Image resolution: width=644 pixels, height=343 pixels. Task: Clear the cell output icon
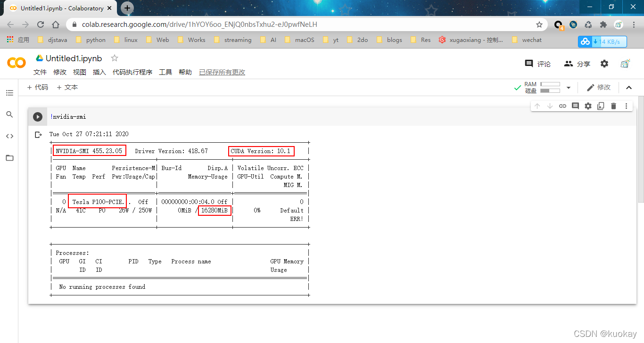click(39, 135)
